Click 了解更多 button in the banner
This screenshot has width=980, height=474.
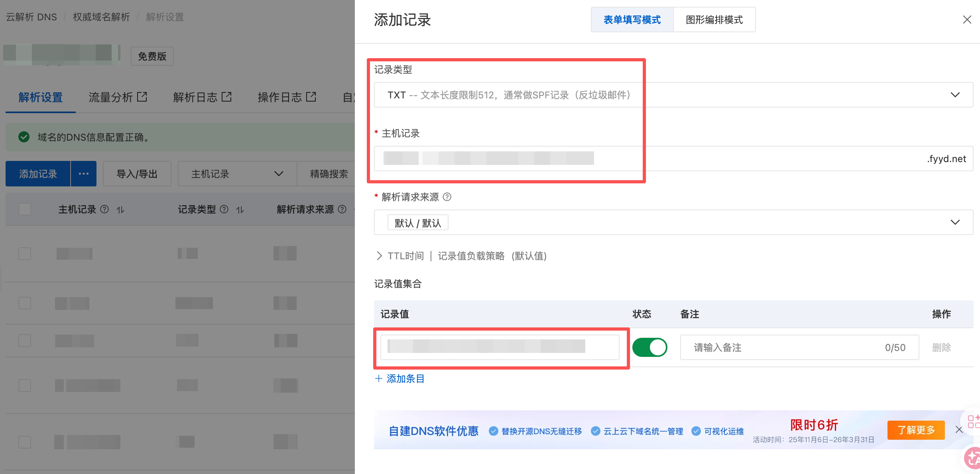(x=916, y=430)
